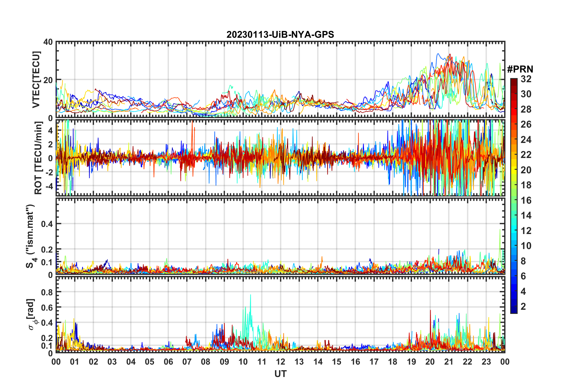Click colorbar tick label 32
The image size is (561, 392).
(526, 79)
